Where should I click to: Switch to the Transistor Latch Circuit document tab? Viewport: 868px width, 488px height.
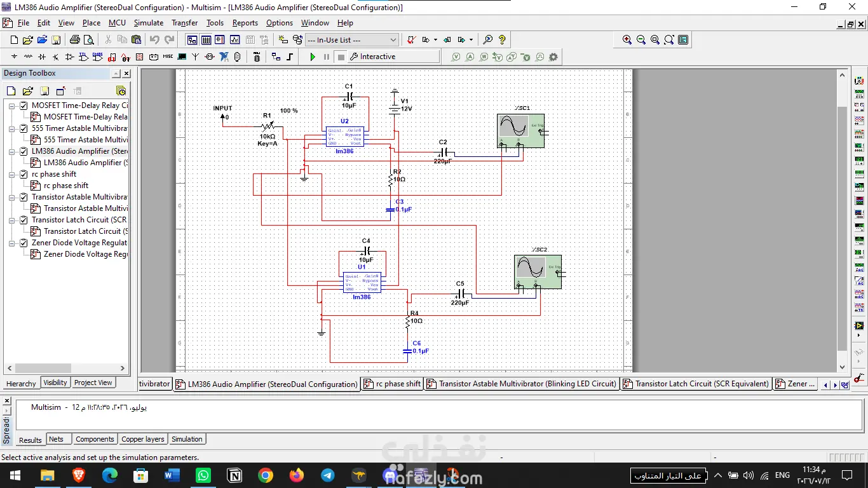[x=697, y=384]
